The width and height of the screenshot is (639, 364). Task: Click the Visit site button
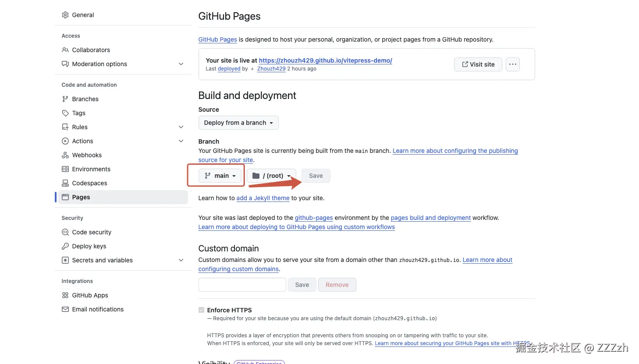point(478,64)
